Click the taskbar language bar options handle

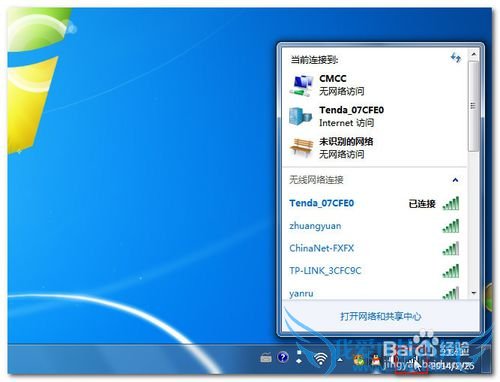[x=299, y=357]
